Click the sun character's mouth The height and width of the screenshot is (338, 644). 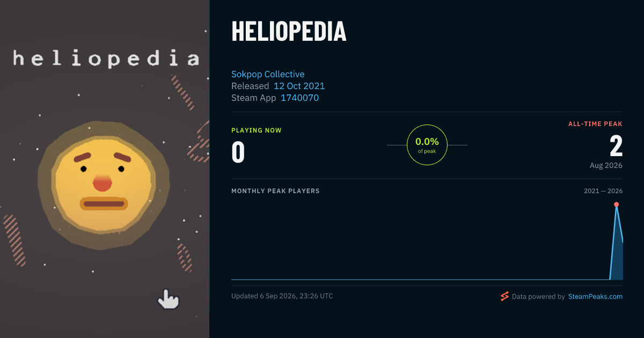click(x=104, y=204)
